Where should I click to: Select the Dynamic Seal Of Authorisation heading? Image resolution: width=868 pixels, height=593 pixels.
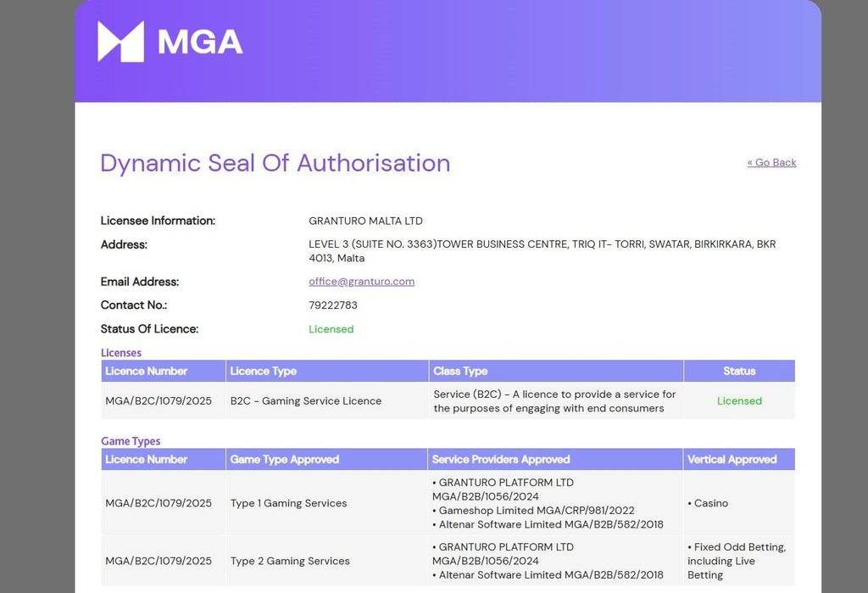(275, 164)
